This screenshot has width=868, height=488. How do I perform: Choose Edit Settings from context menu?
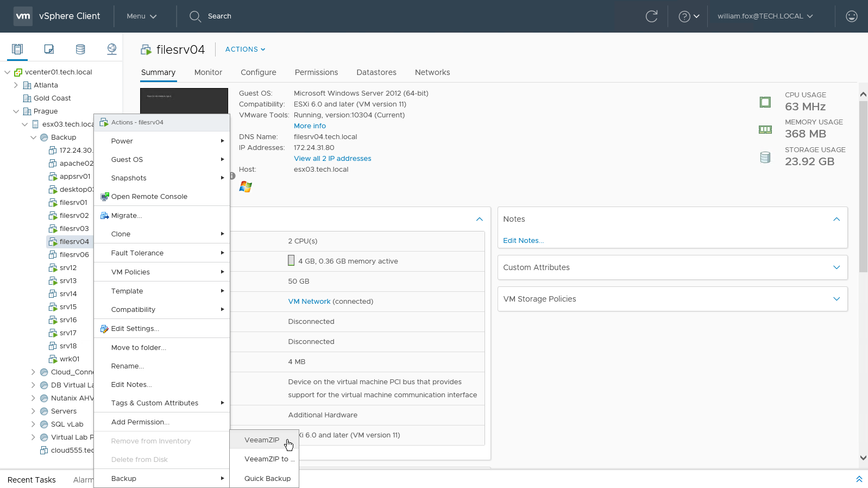pyautogui.click(x=135, y=329)
